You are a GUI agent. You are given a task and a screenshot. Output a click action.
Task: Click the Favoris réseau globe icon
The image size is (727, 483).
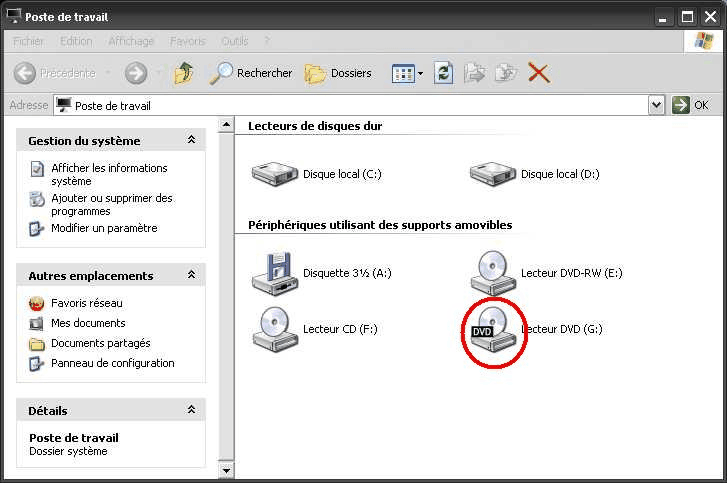point(37,304)
